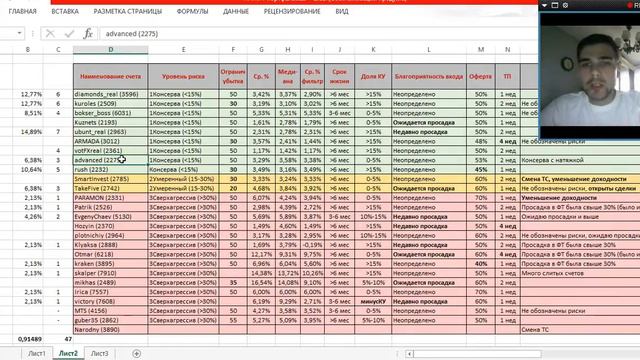Click the horizontal scrollbar track

477,354
